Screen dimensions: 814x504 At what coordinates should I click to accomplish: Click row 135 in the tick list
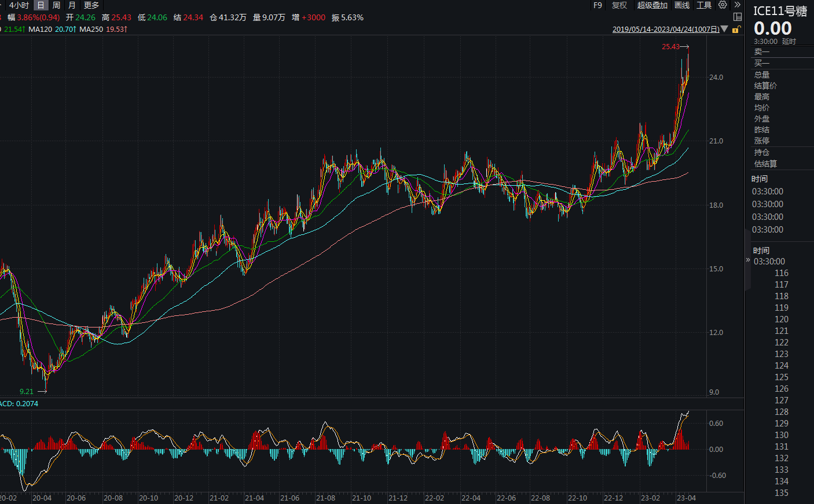[x=782, y=493]
